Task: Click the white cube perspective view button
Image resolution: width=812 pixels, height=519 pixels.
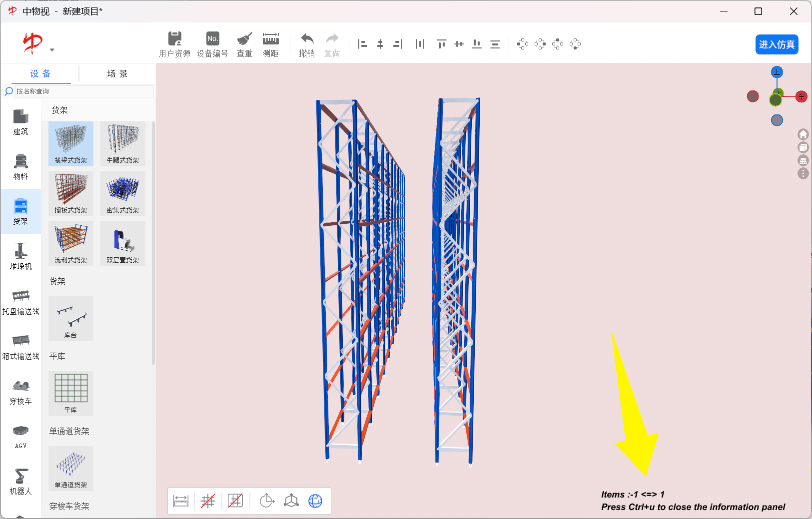Action: [x=803, y=147]
